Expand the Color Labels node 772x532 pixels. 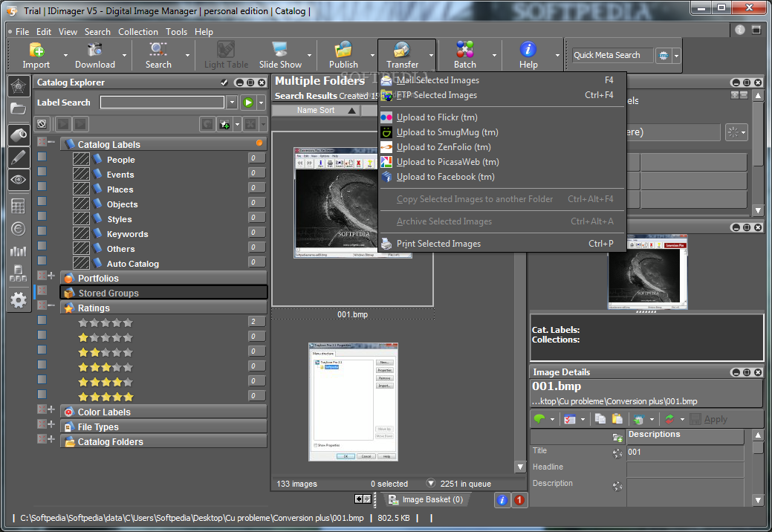pos(51,409)
